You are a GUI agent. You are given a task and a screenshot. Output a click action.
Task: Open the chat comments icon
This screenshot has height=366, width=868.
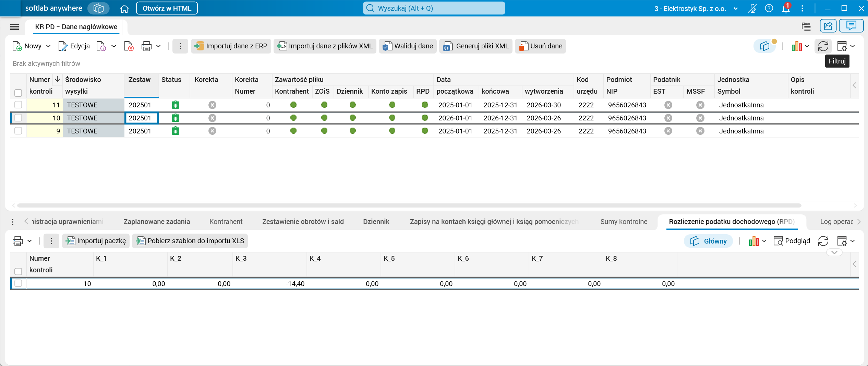(x=851, y=26)
